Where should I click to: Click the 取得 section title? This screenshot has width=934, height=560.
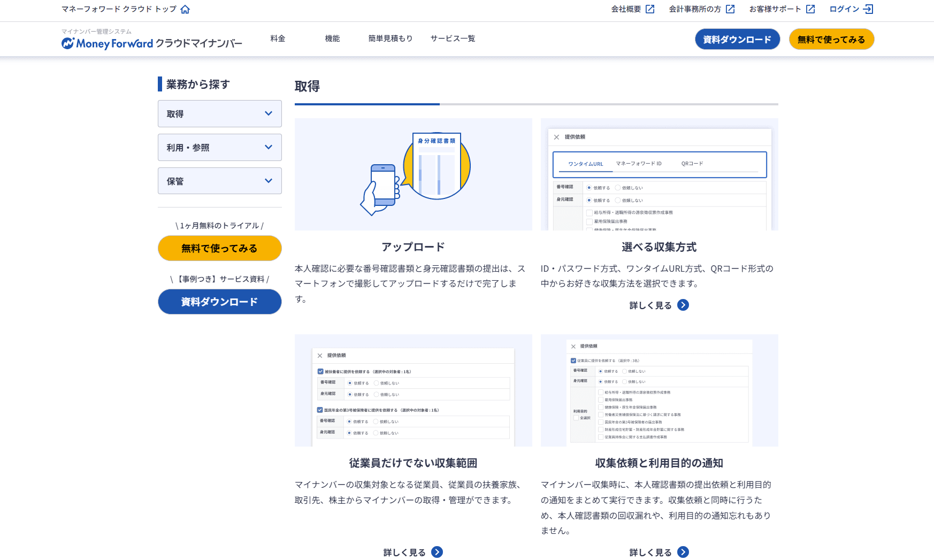coord(308,86)
